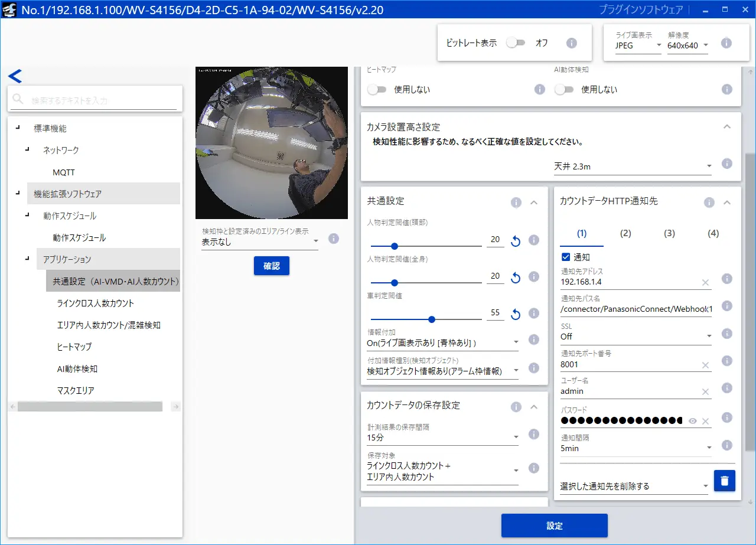
Task: Open info icon next to bitrate display
Action: [571, 43]
